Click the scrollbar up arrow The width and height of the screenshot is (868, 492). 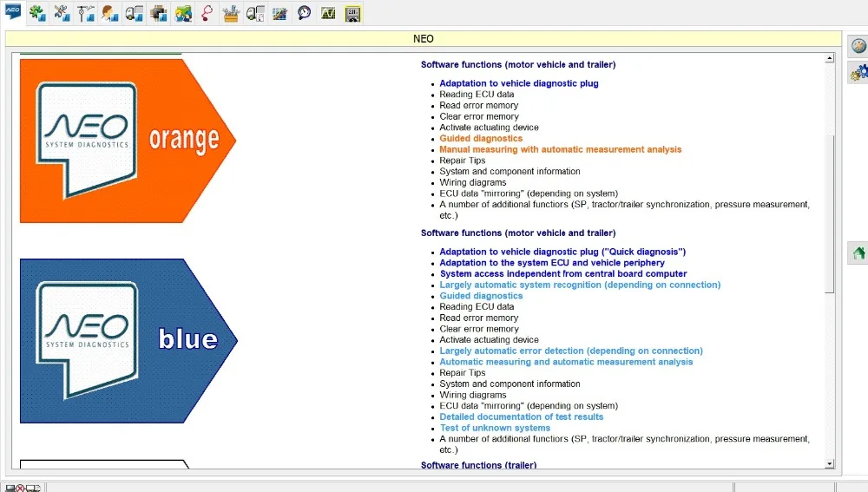click(x=829, y=58)
